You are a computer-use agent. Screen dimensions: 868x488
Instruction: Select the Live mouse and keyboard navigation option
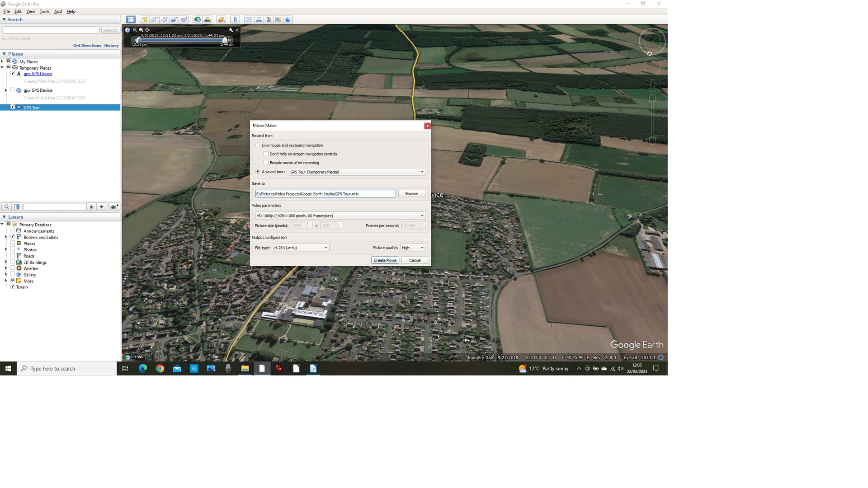[x=258, y=145]
